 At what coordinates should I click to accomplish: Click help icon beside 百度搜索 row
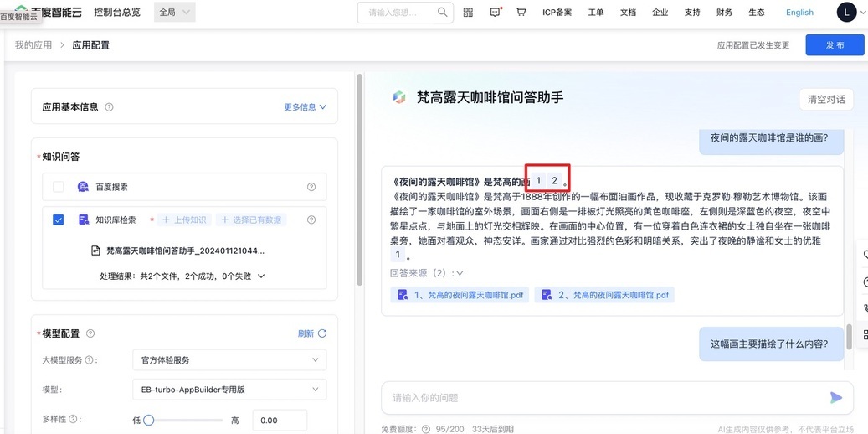pyautogui.click(x=311, y=187)
